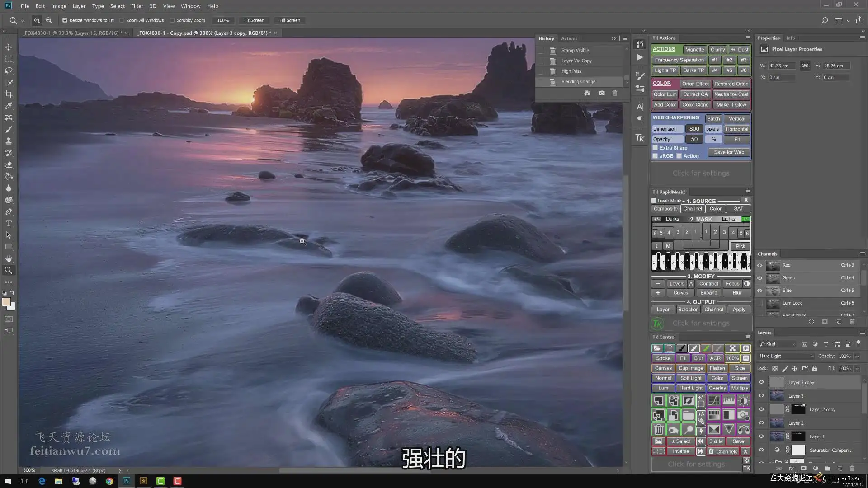Uncheck Resize Windows to Fit
The image size is (868, 488).
pyautogui.click(x=65, y=20)
